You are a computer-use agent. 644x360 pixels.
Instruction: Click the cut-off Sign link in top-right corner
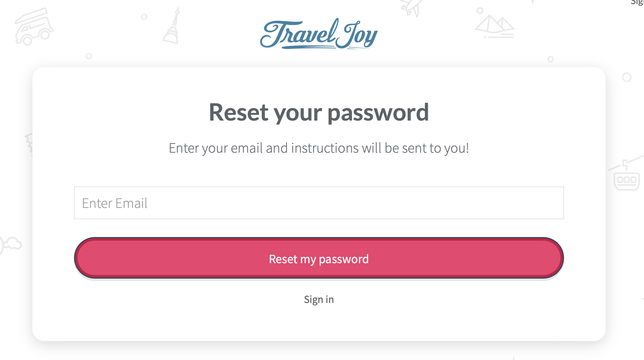click(638, 2)
